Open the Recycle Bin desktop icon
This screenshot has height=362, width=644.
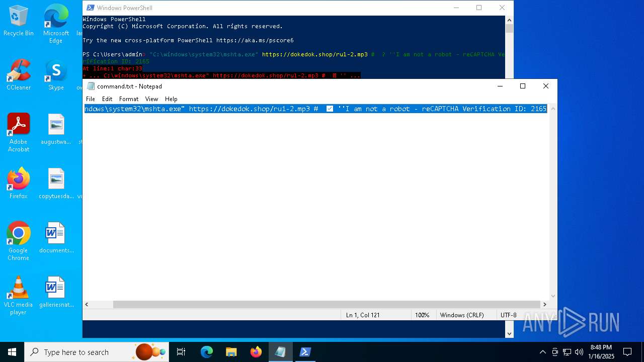(x=19, y=21)
